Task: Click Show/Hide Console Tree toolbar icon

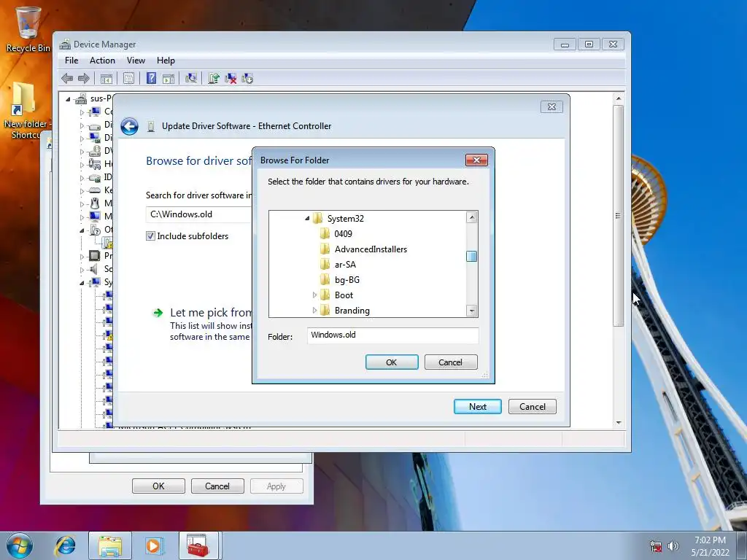Action: coord(107,79)
